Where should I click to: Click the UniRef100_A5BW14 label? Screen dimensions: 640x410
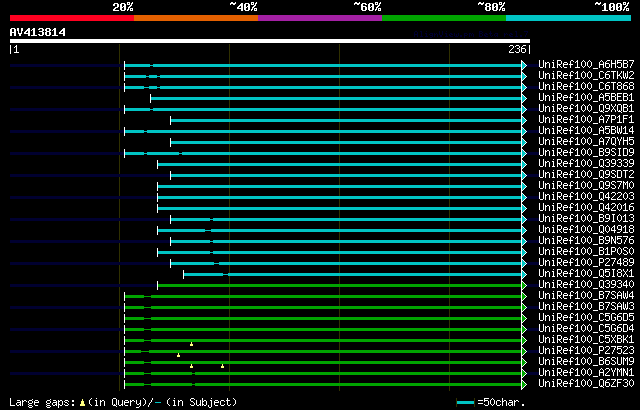[x=586, y=131]
